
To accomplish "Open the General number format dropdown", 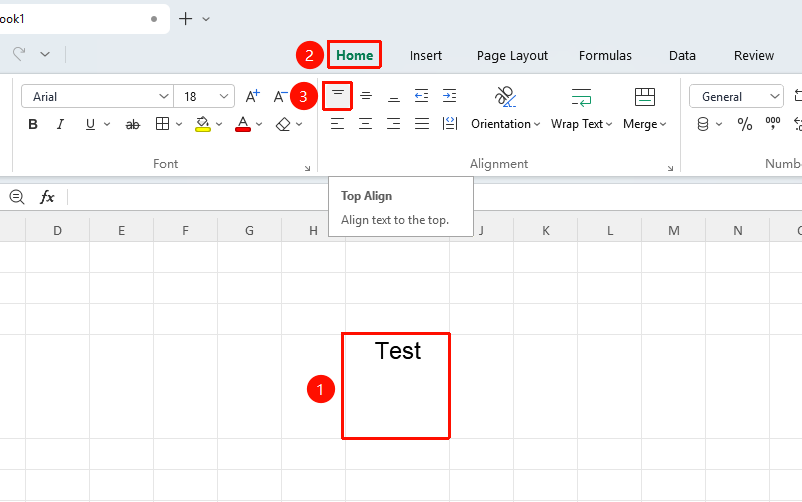I will pyautogui.click(x=774, y=96).
